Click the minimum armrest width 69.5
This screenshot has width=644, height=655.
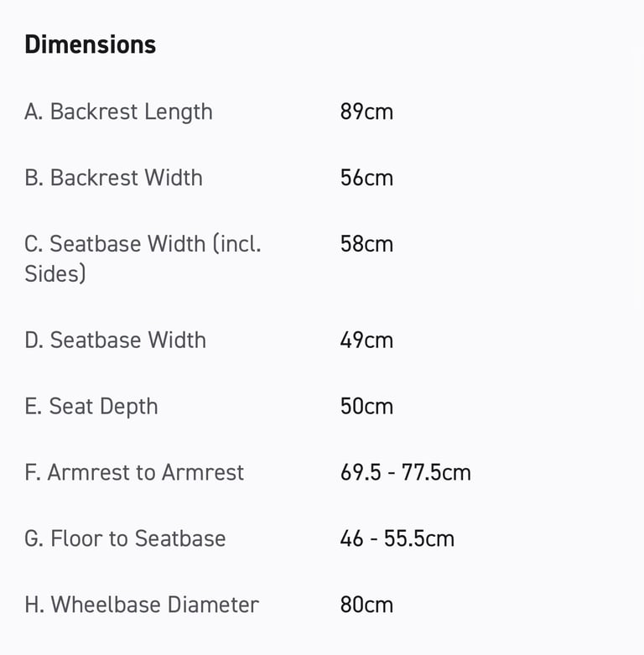tap(358, 472)
